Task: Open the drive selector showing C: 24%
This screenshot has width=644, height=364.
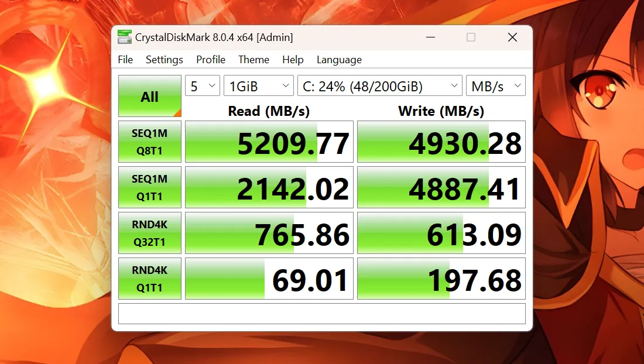Action: click(380, 86)
